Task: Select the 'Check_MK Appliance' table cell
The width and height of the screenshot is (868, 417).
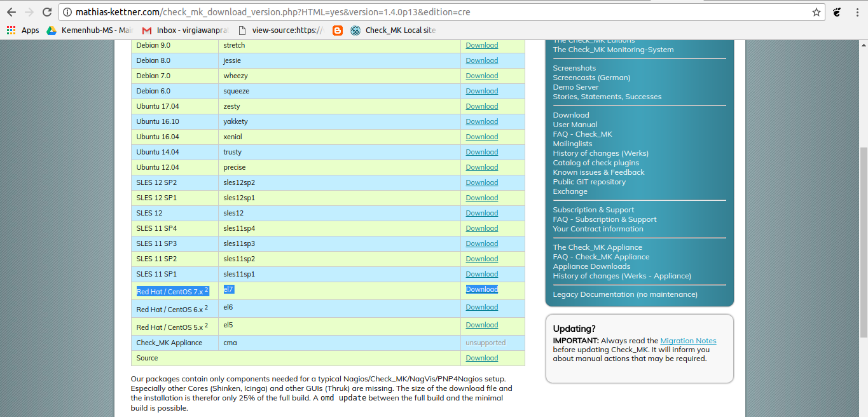Action: (174, 343)
